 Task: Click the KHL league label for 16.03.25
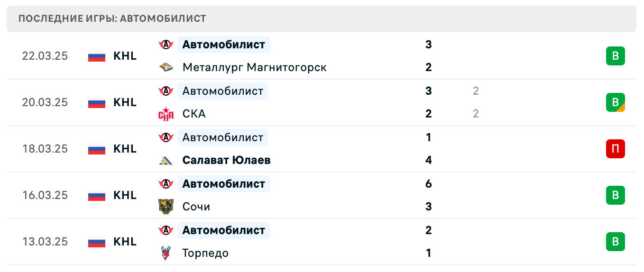click(x=125, y=195)
